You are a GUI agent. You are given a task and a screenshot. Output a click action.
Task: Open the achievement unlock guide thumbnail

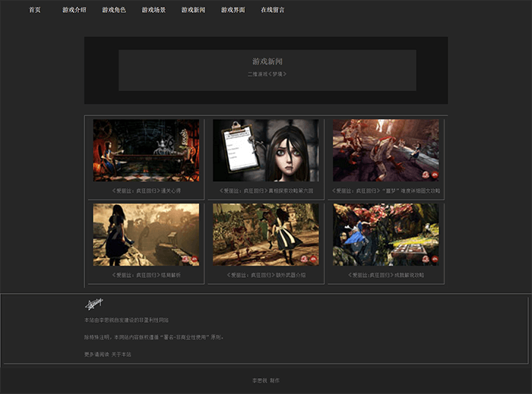click(x=385, y=234)
